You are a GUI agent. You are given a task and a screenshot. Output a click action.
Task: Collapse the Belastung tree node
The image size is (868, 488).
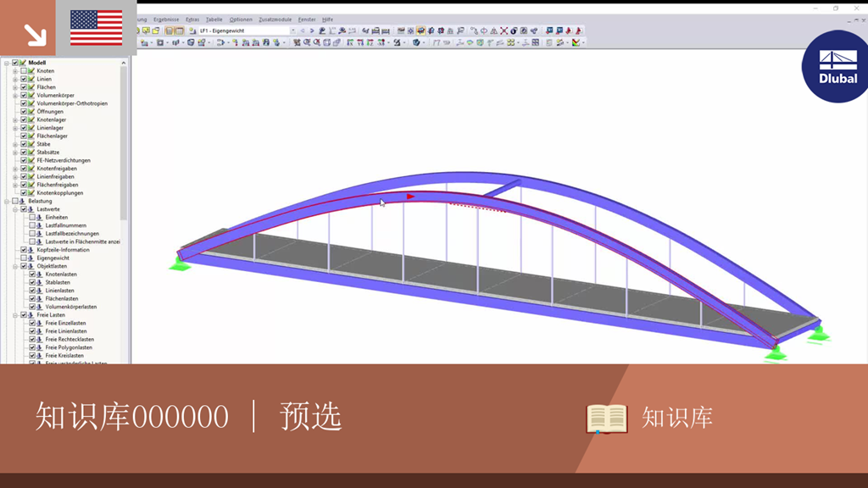[7, 202]
